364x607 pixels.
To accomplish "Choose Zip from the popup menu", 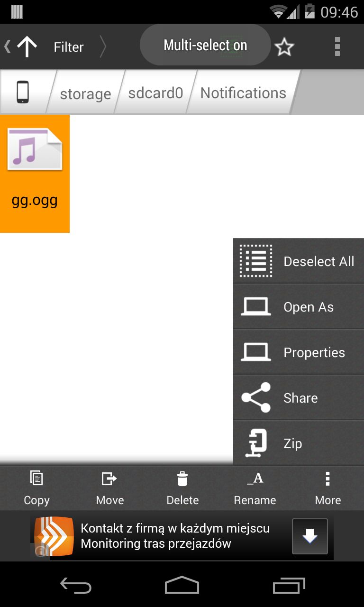I will tap(299, 443).
